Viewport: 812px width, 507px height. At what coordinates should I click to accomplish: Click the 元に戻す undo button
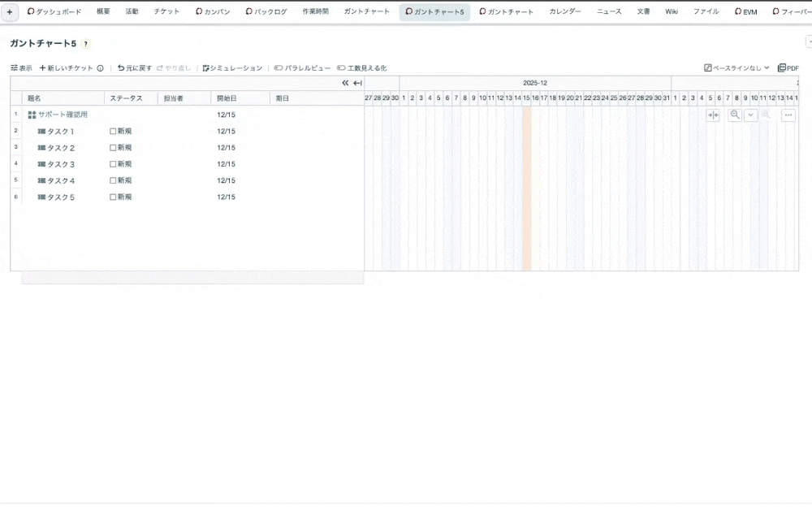click(135, 68)
